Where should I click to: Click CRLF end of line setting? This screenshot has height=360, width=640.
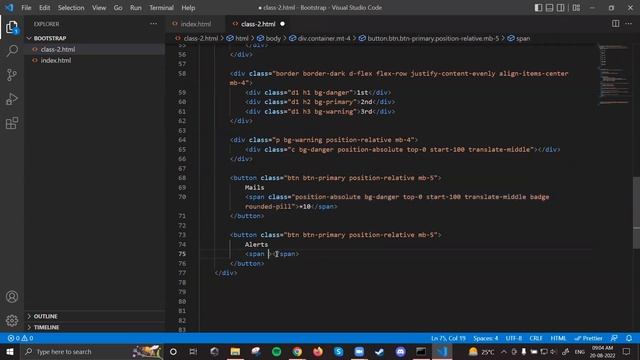[x=536, y=338]
